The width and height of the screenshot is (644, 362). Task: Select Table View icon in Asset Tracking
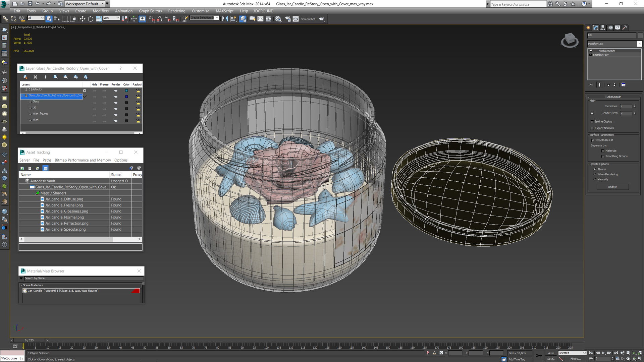click(x=46, y=168)
